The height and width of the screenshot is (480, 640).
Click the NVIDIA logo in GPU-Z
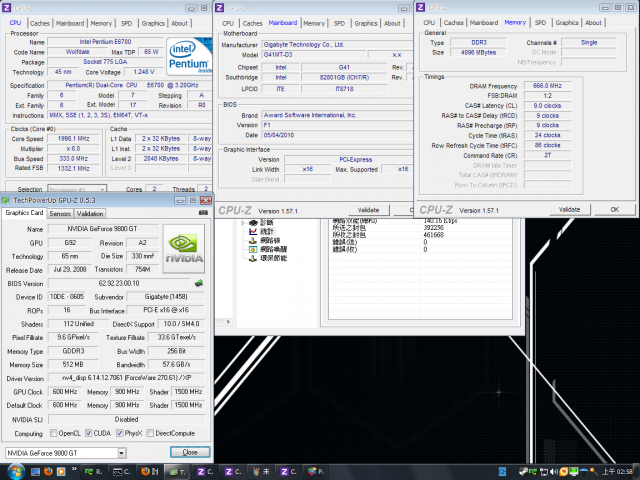(184, 249)
